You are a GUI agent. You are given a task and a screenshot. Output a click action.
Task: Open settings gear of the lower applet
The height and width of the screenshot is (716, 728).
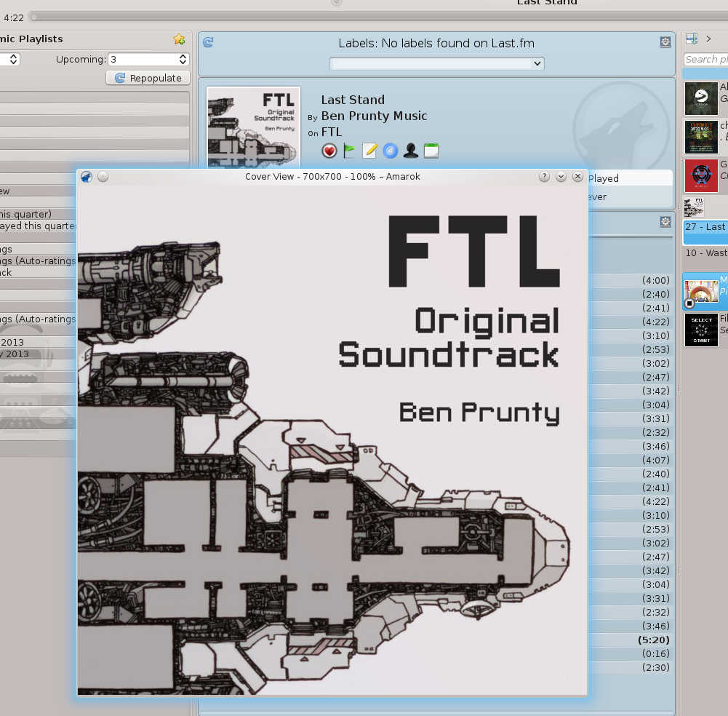click(665, 222)
